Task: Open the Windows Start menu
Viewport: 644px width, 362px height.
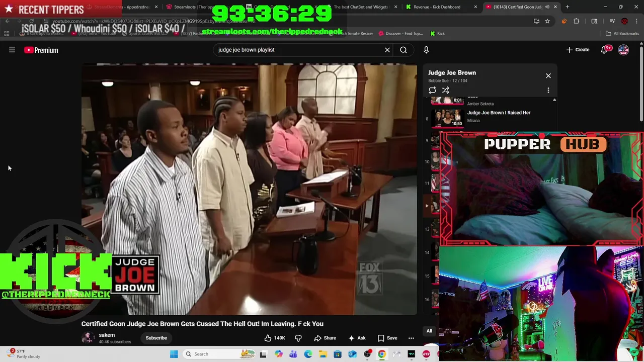Action: pyautogui.click(x=174, y=354)
